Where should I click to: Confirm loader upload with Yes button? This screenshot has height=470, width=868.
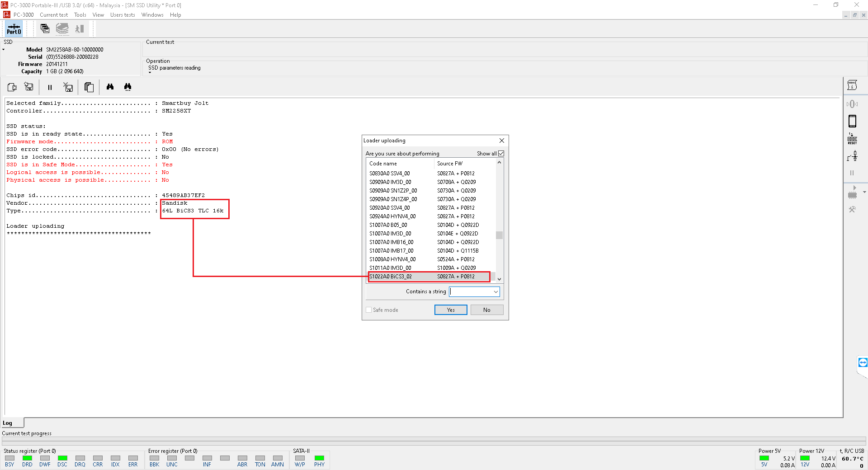click(450, 310)
